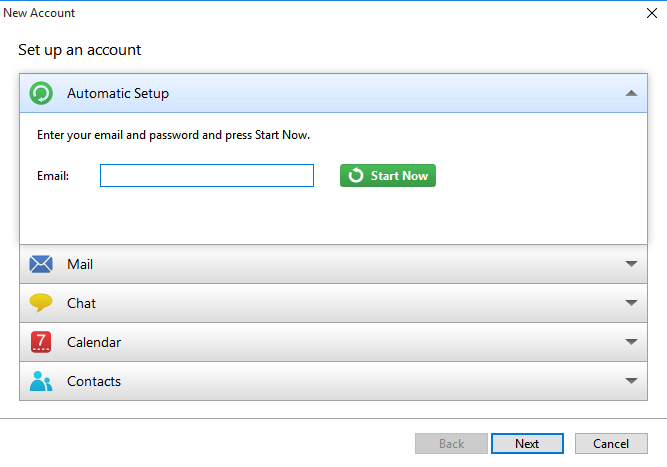This screenshot has width=667, height=467.
Task: Open the Calendar section label
Action: coord(94,342)
